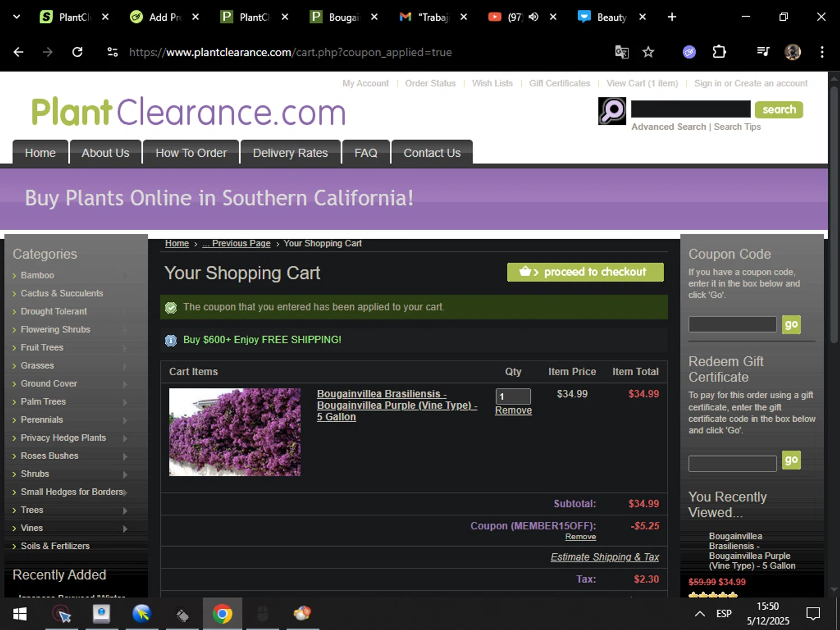This screenshot has width=840, height=630.
Task: Apply coupon with its go button
Action: 791,324
